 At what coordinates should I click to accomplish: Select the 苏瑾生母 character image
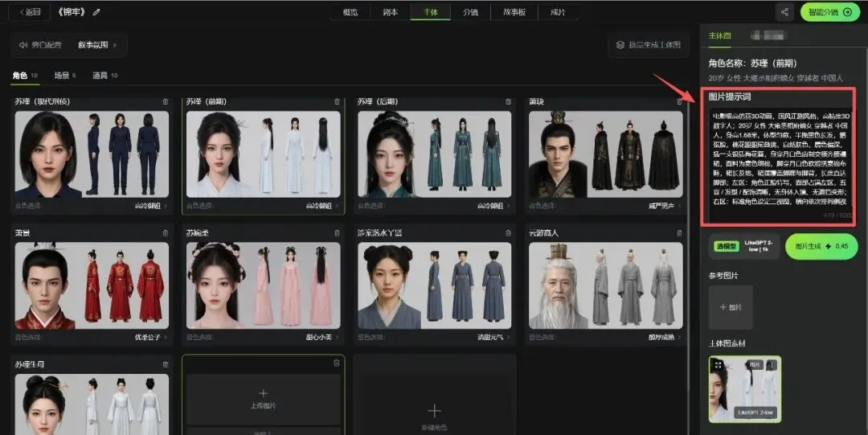[92, 404]
